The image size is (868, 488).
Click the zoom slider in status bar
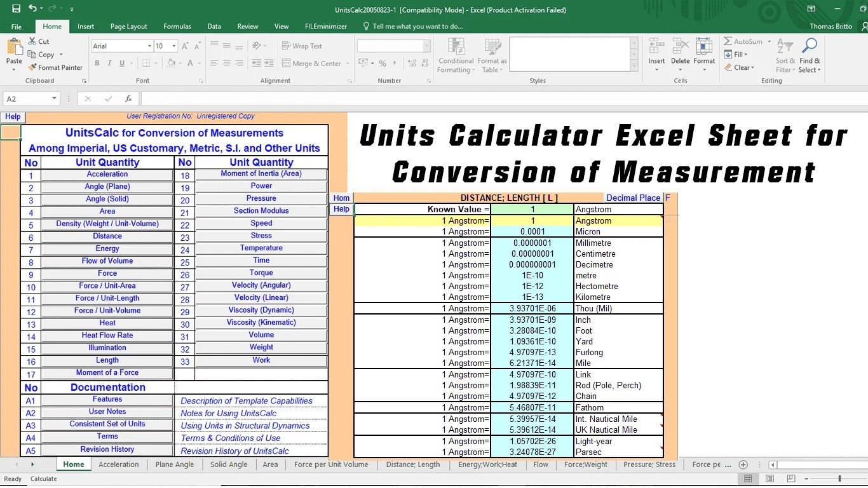tap(839, 478)
